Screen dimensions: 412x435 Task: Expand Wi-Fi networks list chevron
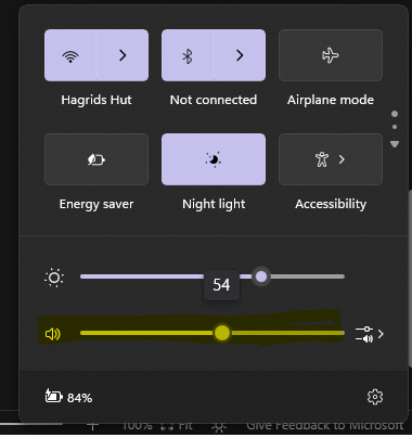123,55
